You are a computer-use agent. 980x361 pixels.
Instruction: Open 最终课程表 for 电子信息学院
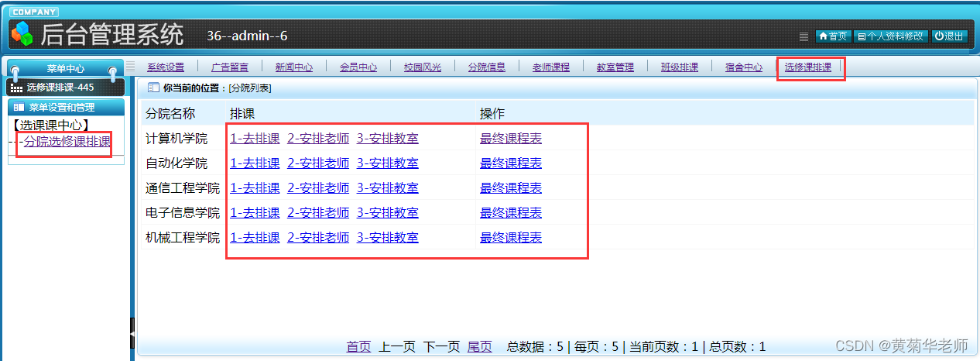(511, 213)
